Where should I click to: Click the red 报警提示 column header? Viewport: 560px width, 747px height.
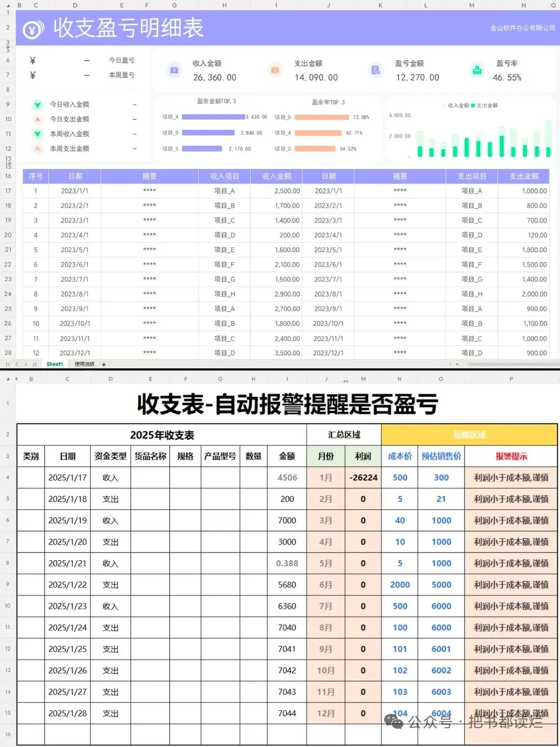[511, 457]
